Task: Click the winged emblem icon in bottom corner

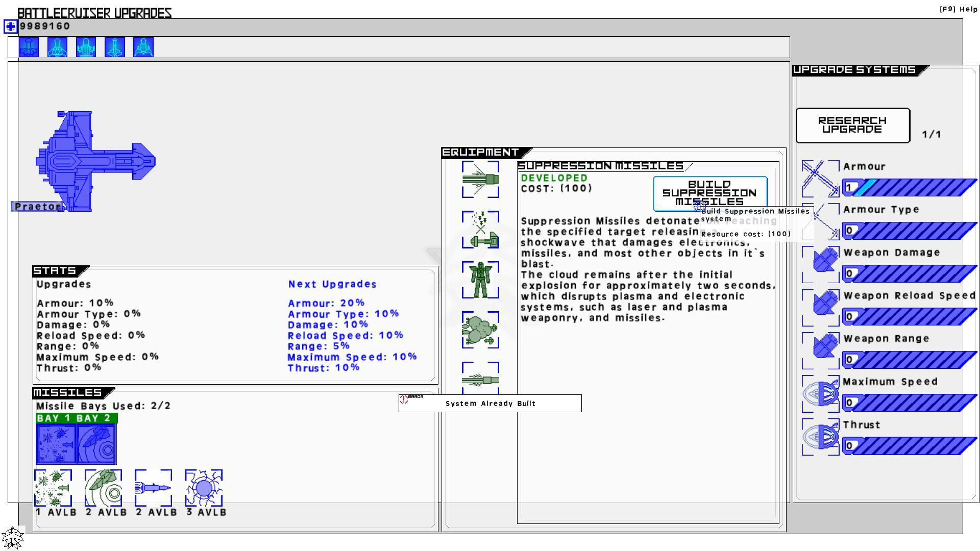Action: pos(12,538)
